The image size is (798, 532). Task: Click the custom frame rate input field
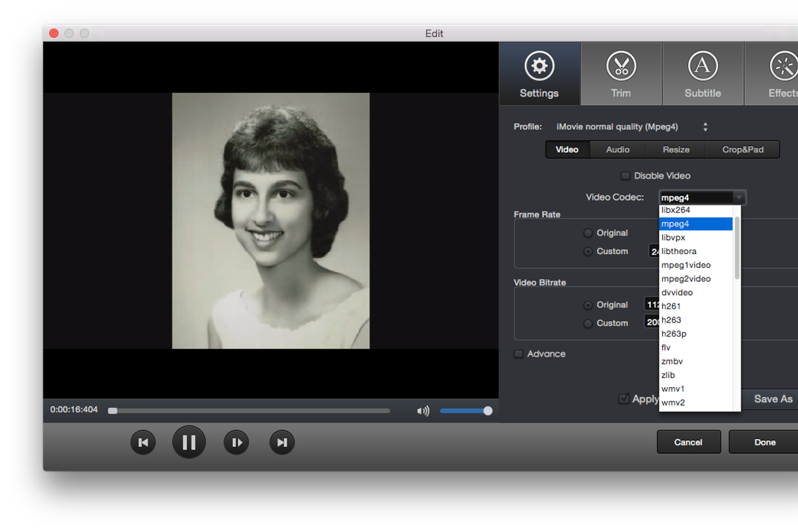tap(654, 251)
